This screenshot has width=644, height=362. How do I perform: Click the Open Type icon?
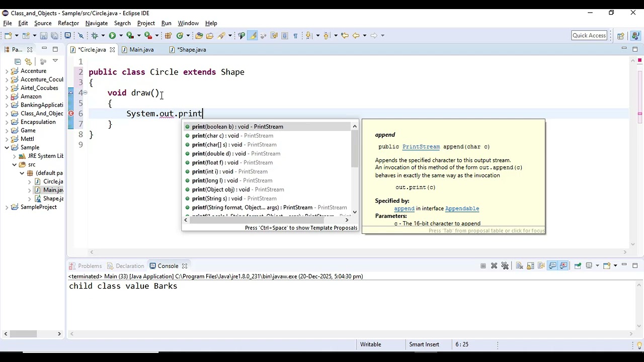coord(199,36)
